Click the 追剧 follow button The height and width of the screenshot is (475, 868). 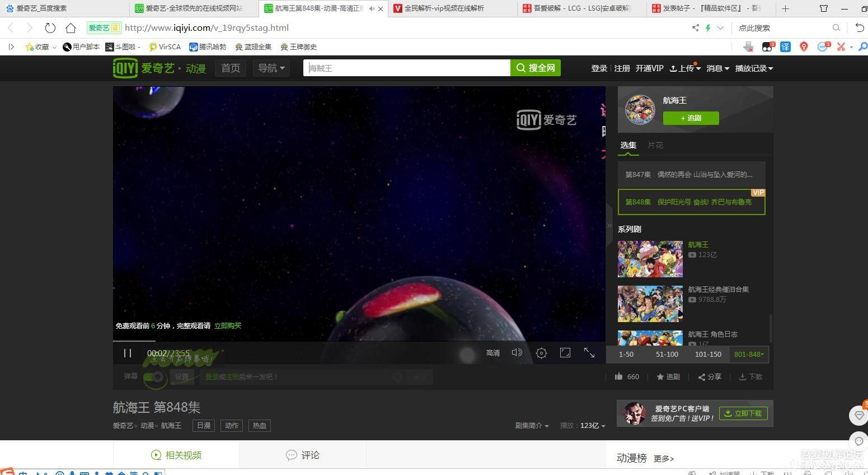click(690, 118)
